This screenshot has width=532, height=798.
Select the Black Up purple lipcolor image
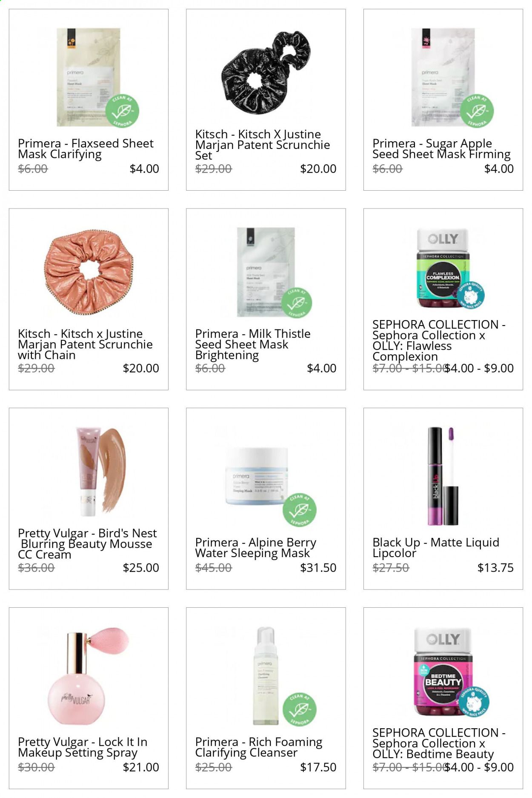(x=443, y=476)
